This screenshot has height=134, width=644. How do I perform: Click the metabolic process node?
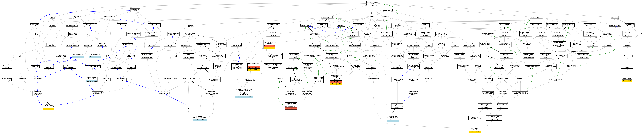tap(536, 17)
